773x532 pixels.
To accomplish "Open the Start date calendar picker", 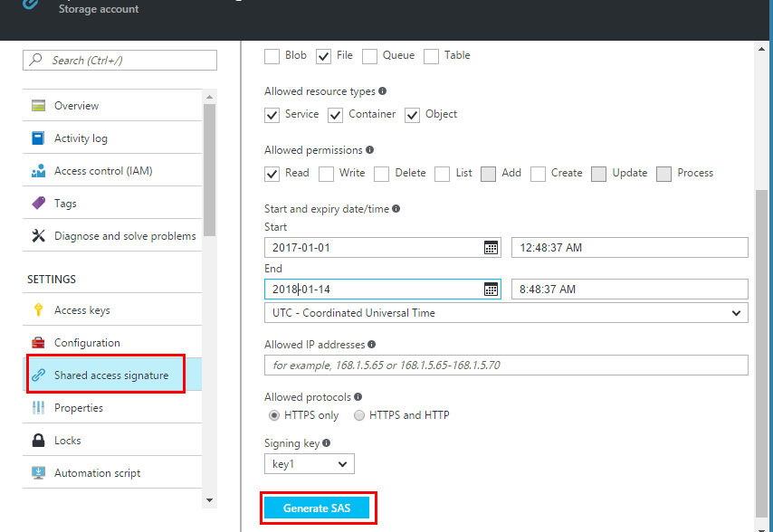I will [491, 248].
